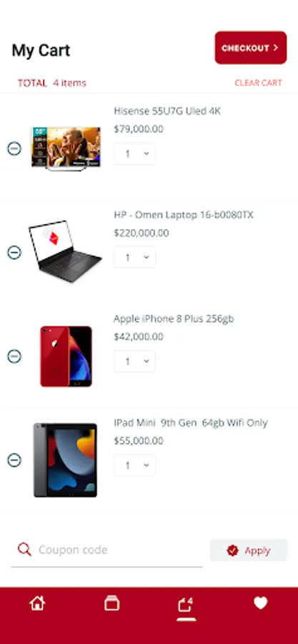Apply the coupon code
Screen dimensions: 298x644
pyautogui.click(x=249, y=550)
